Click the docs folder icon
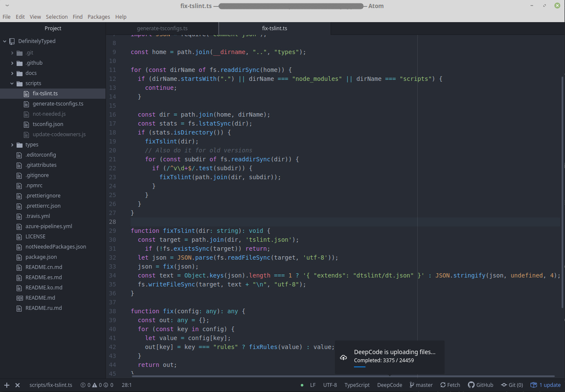The height and width of the screenshot is (392, 565). click(19, 73)
